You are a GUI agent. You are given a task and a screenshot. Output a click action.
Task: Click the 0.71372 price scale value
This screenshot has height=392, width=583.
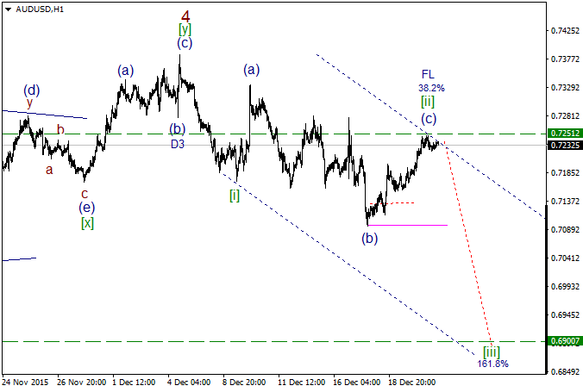[565, 201]
